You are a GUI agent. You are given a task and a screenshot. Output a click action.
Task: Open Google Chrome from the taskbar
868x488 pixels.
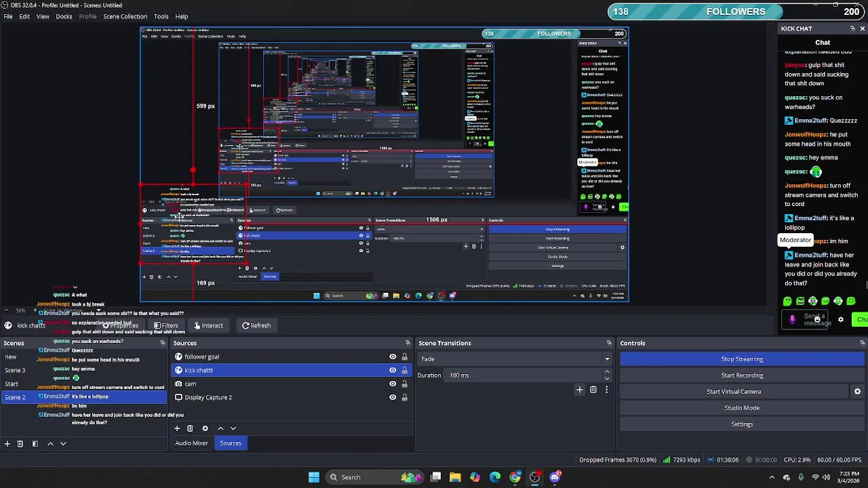pyautogui.click(x=515, y=477)
